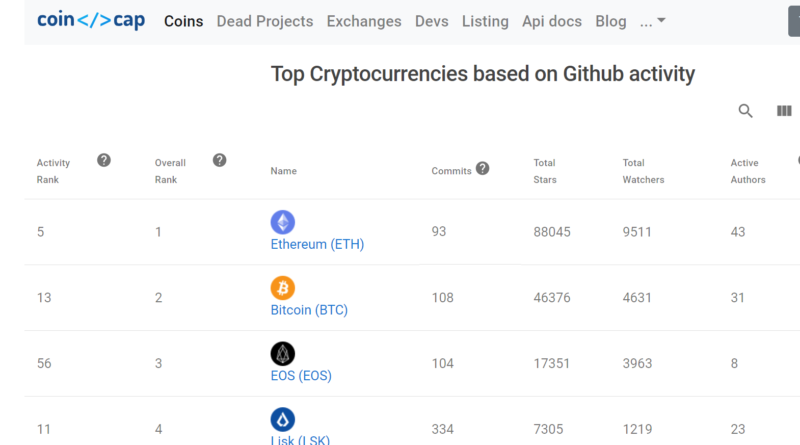Open the table search icon
This screenshot has width=800, height=445.
pos(745,111)
